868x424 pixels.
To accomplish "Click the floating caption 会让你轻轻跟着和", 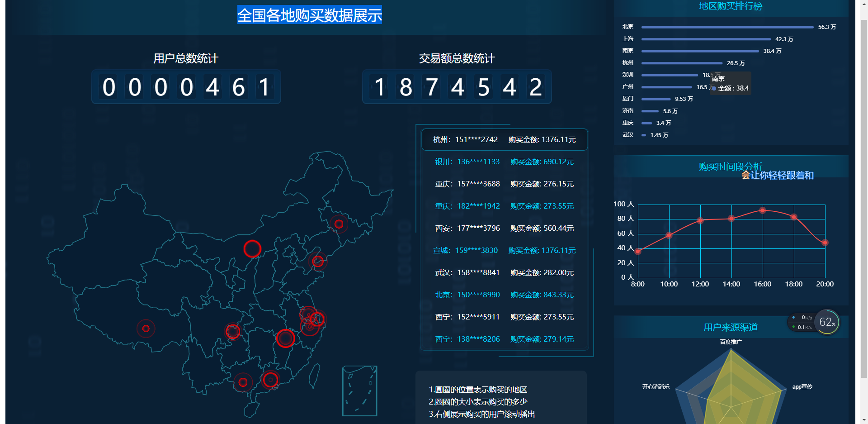I will [778, 175].
